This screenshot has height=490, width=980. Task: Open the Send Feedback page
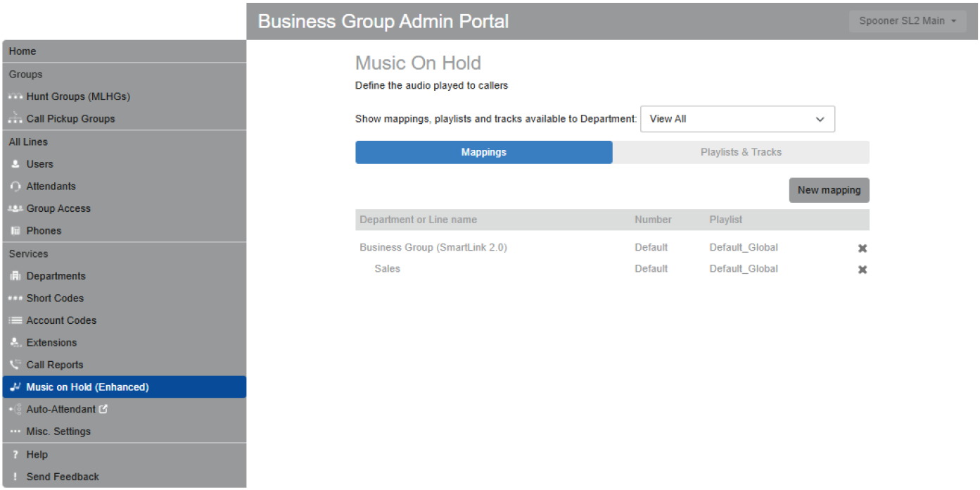pyautogui.click(x=62, y=477)
